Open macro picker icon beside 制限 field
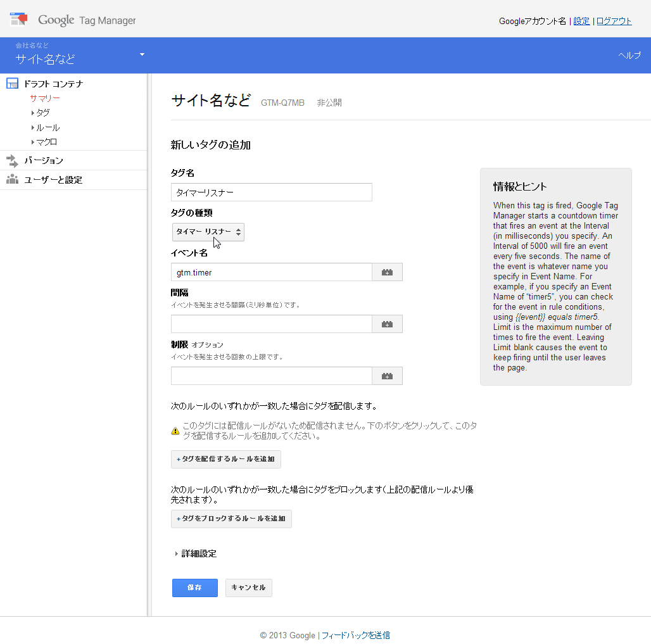 387,376
